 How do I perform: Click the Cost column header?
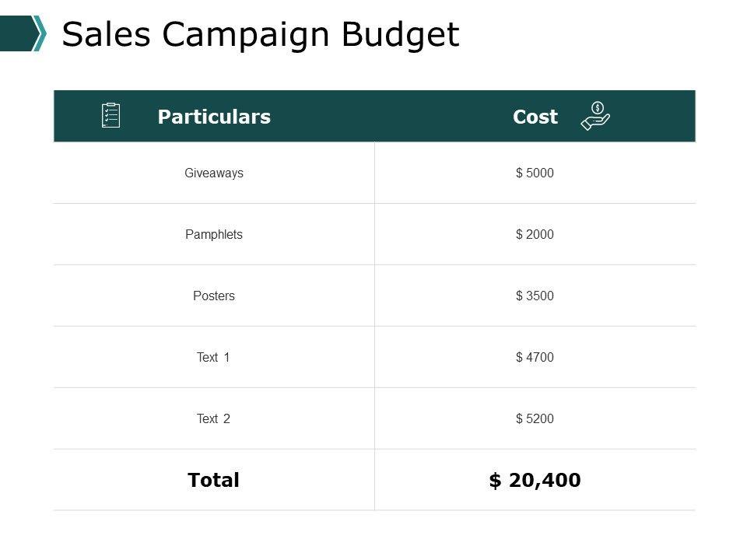[x=535, y=117]
